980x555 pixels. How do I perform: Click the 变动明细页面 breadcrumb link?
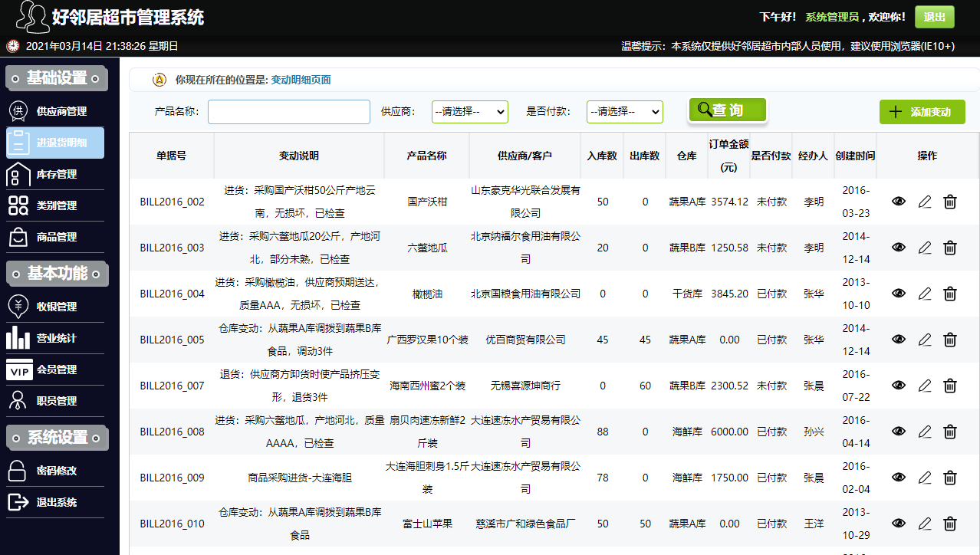click(x=301, y=80)
